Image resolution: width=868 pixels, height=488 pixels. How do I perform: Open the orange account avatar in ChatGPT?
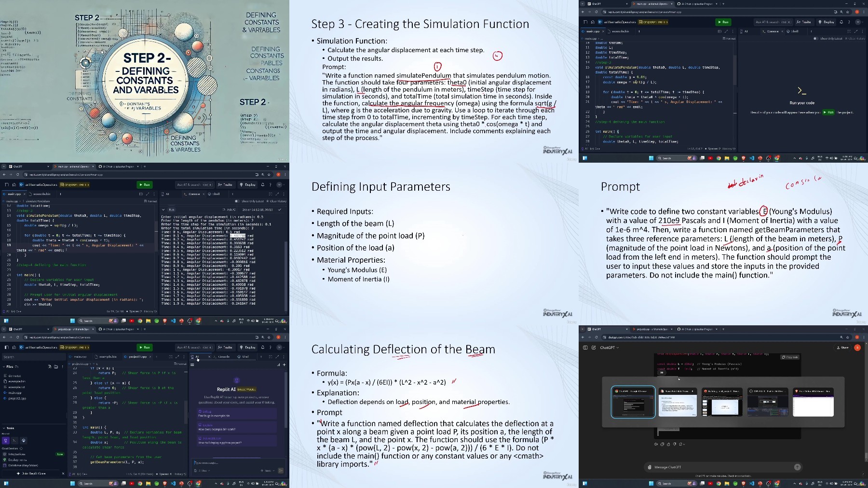click(857, 348)
